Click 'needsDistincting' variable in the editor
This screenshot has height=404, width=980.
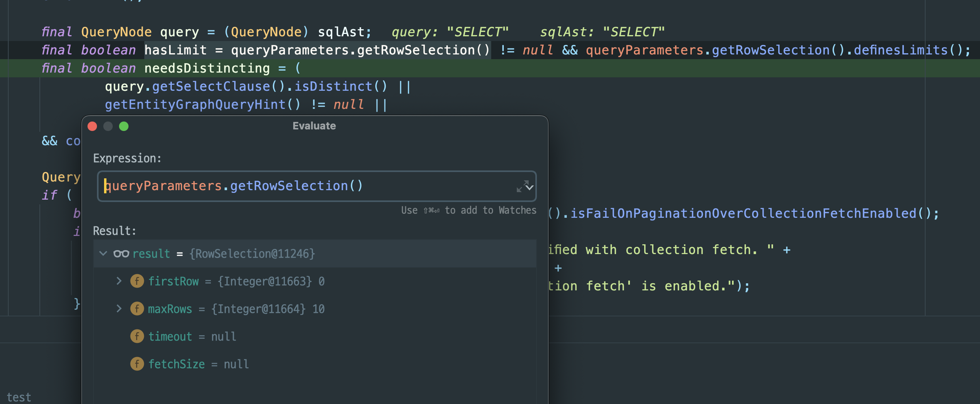(207, 68)
